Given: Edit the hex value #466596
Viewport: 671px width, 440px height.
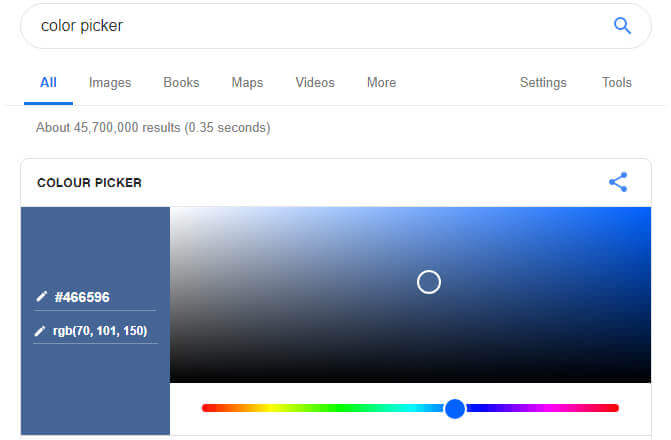Looking at the screenshot, I should (x=82, y=297).
